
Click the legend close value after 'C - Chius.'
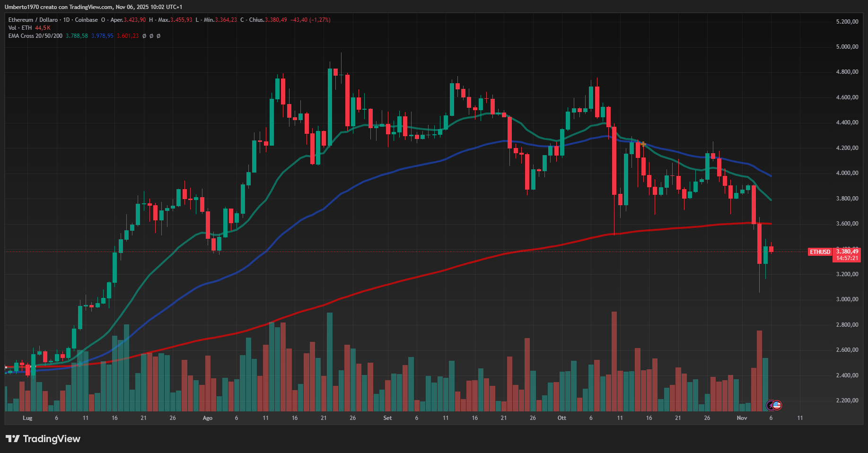click(276, 20)
